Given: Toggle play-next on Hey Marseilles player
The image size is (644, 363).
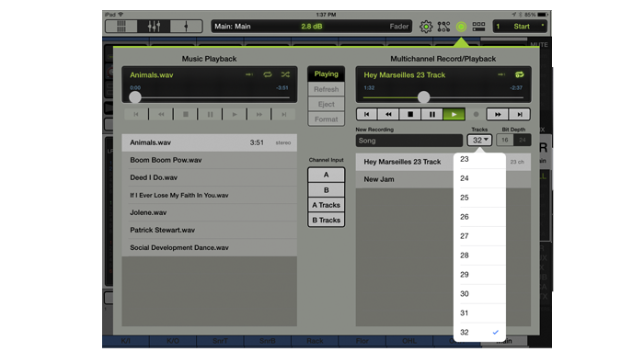Looking at the screenshot, I should click(x=501, y=74).
